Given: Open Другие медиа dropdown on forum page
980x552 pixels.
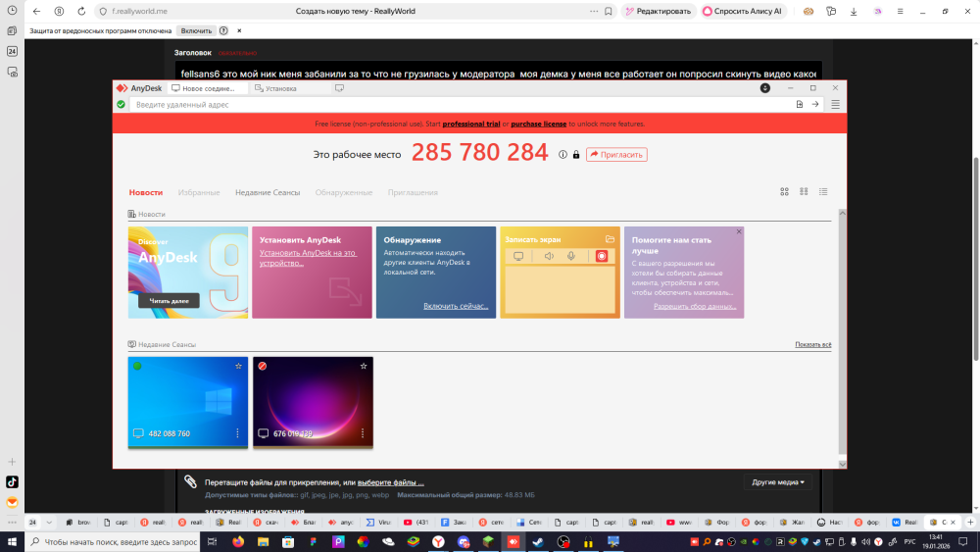Looking at the screenshot, I should (x=778, y=482).
